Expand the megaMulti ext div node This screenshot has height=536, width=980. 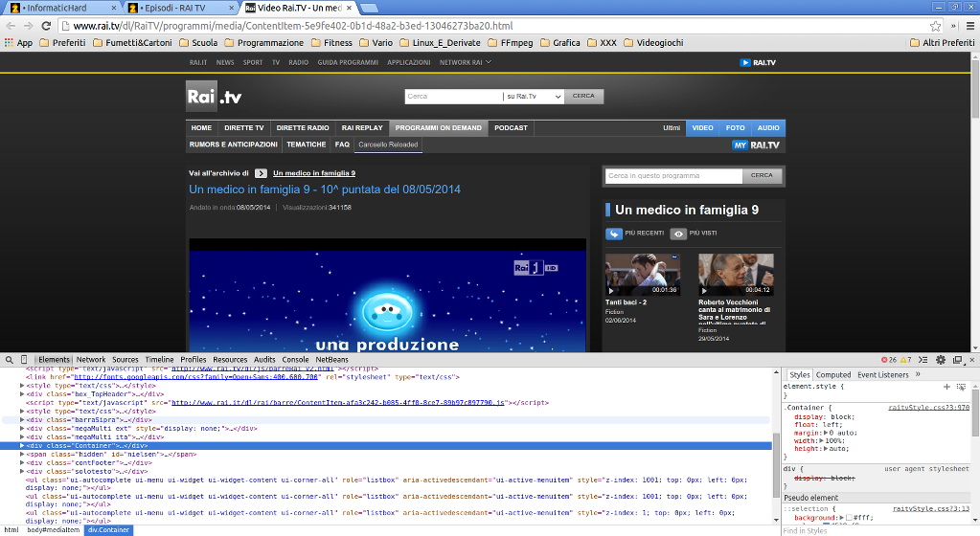point(22,429)
